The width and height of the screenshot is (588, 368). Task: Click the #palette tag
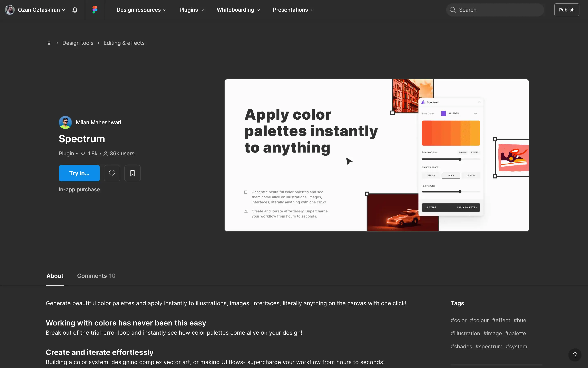pos(515,333)
